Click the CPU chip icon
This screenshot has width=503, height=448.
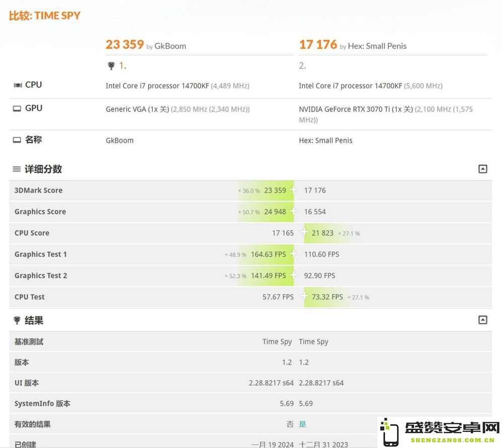(18, 85)
